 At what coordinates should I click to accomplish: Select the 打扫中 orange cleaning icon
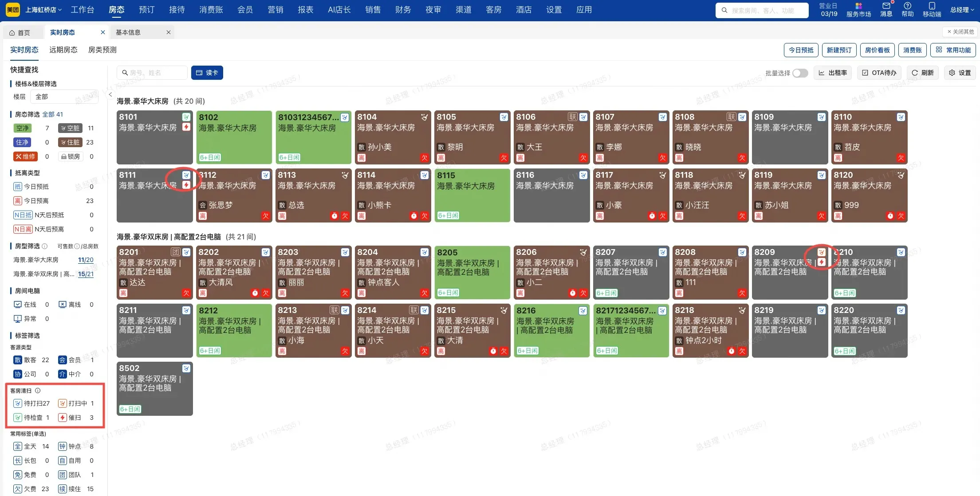coord(62,403)
